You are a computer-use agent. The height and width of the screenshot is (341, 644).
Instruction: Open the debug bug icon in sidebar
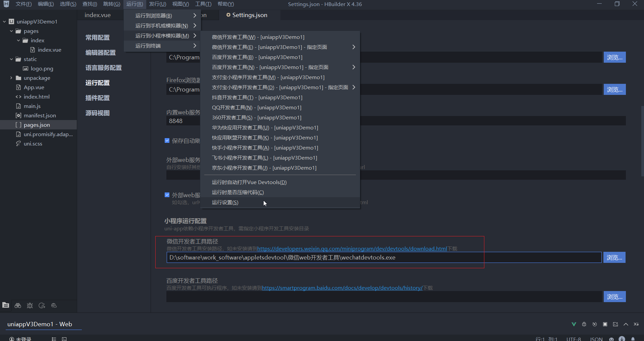(x=30, y=305)
